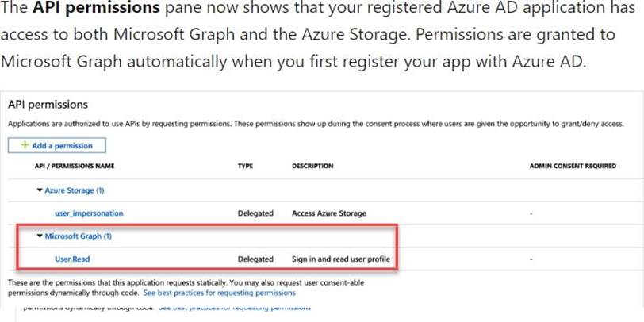Collapse the Azure Storage group triangle
Viewport: 644px width, 322px height.
pyautogui.click(x=40, y=190)
